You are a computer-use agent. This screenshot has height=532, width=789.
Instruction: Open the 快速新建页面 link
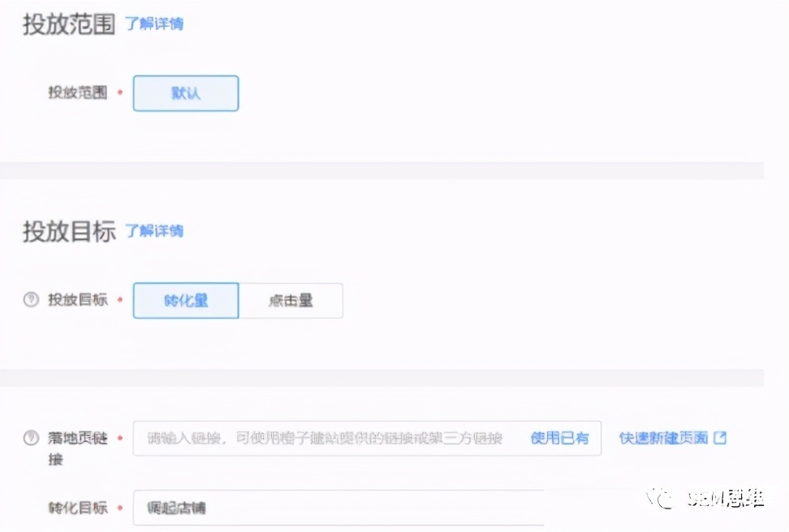coord(664,438)
